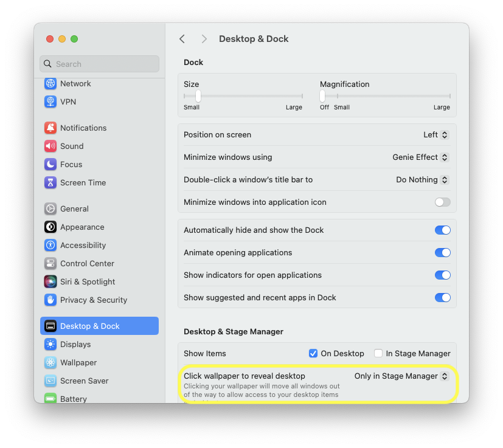The image size is (503, 448).
Task: Go back with the left chevron button
Action: pos(182,39)
